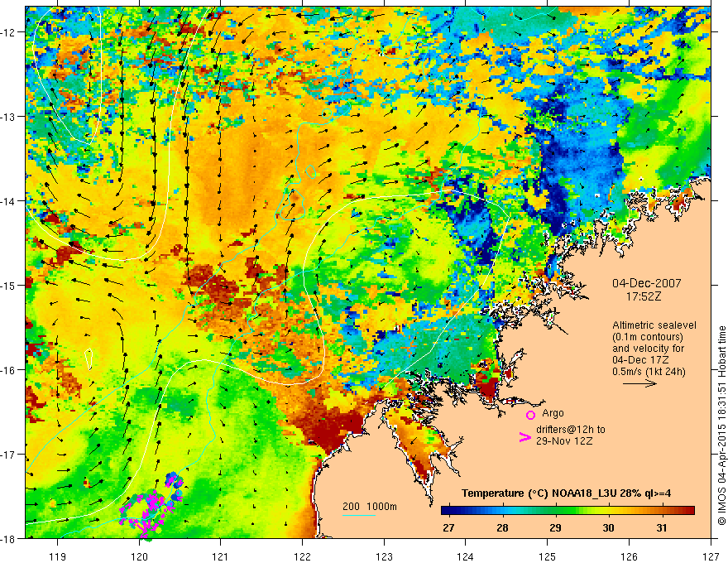Viewport: 728px width, 563px height.
Task: Click the 'Altimetric sealevel' legend text
Action: click(x=654, y=325)
